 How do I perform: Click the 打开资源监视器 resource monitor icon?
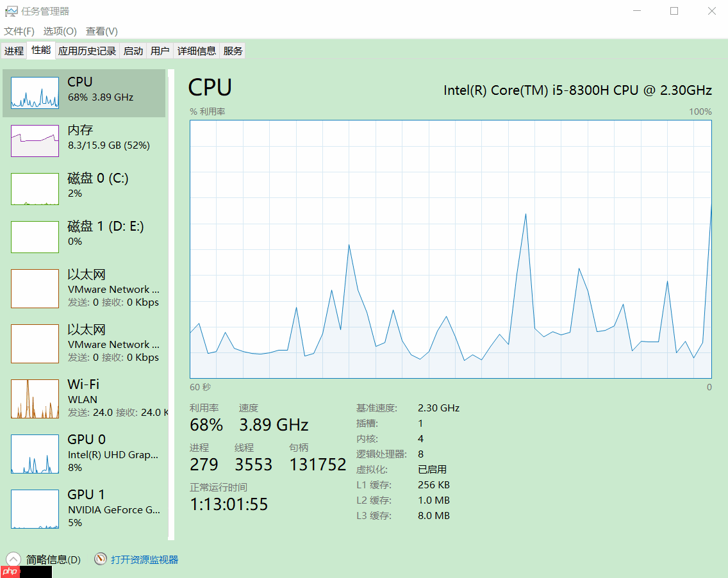click(101, 559)
